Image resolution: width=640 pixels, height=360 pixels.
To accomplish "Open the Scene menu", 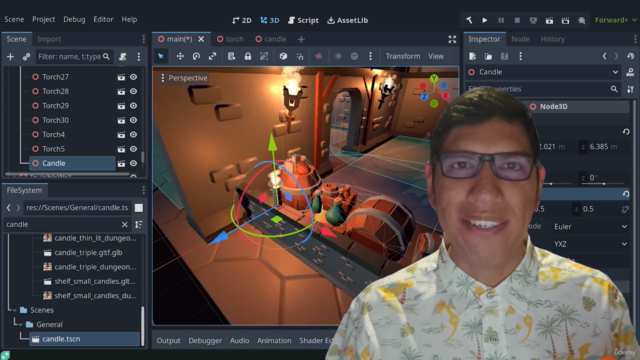I will click(14, 20).
